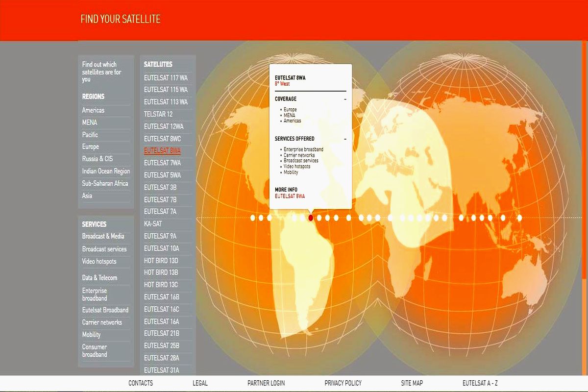Choose EUTELSAT 21B from the satellites list
588x392 pixels.
point(162,333)
